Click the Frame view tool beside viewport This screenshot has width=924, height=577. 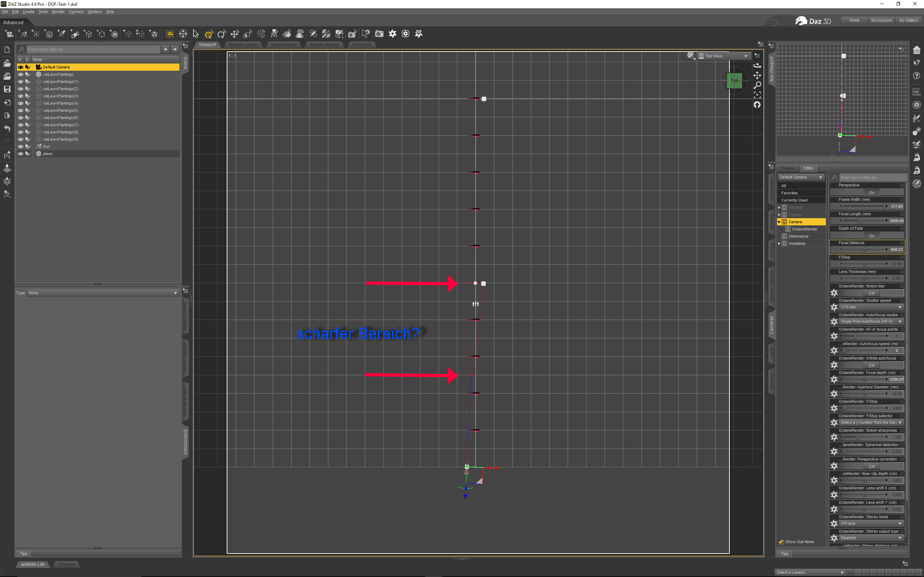click(x=757, y=94)
